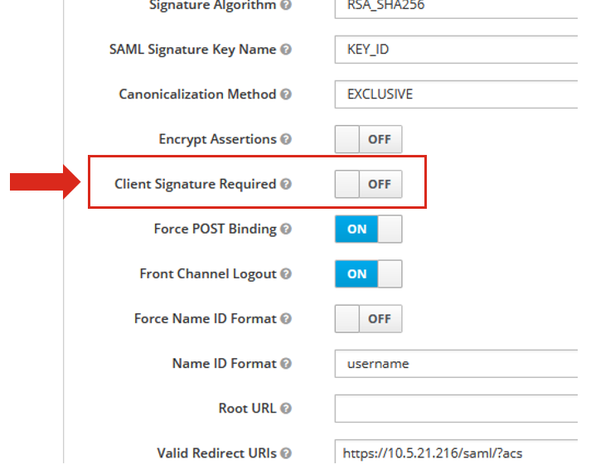Click help icon next to Signature Algorithm
Image resolution: width=615 pixels, height=464 pixels.
coord(286,5)
